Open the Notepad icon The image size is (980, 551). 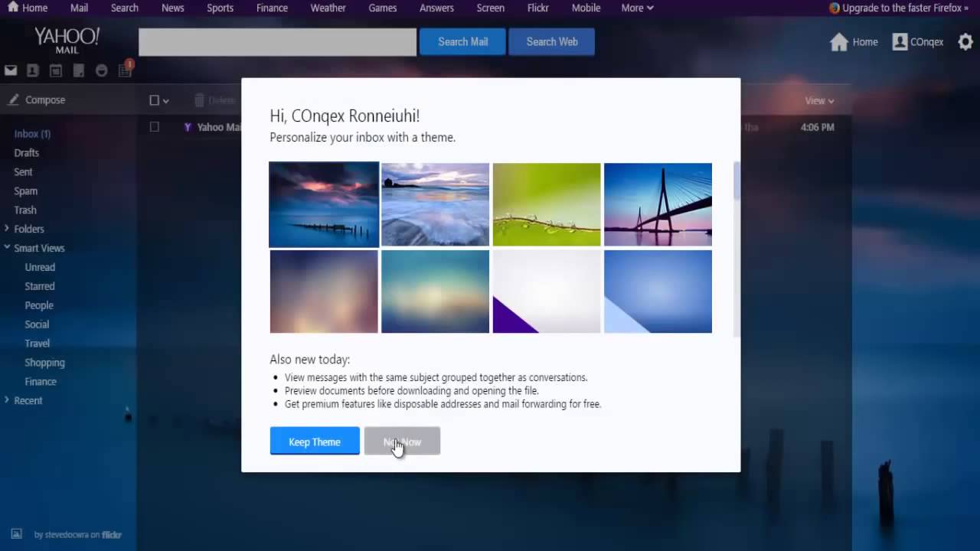(x=78, y=70)
